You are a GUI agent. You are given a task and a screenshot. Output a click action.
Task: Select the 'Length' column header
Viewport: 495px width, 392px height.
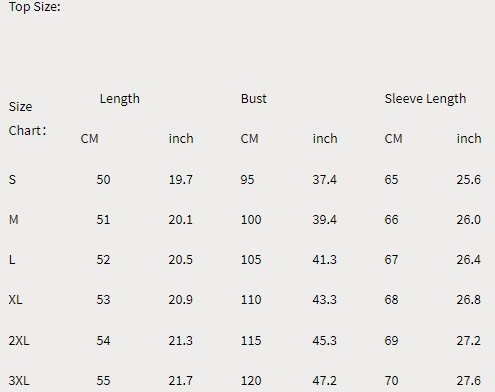pos(120,99)
